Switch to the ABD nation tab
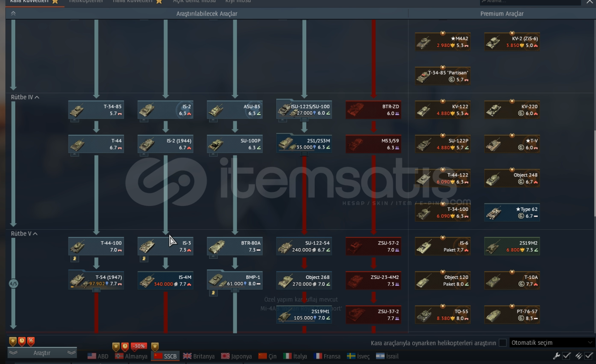596x364 pixels. [98, 356]
